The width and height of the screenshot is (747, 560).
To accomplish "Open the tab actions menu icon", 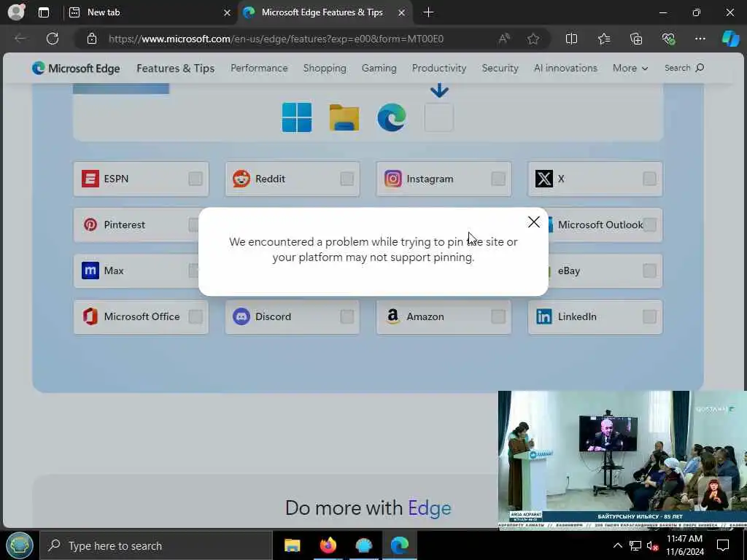I will click(43, 12).
